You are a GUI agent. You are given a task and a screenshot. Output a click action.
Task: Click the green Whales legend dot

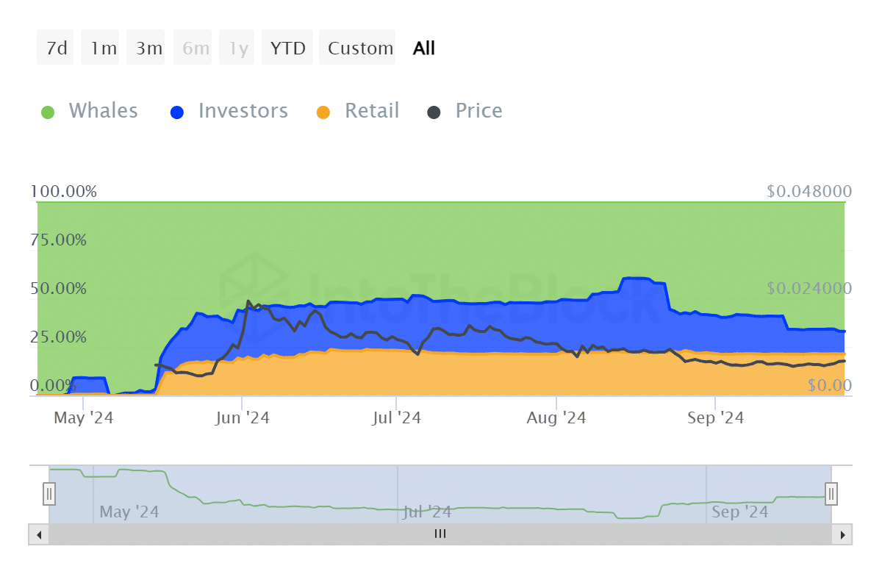click(48, 112)
